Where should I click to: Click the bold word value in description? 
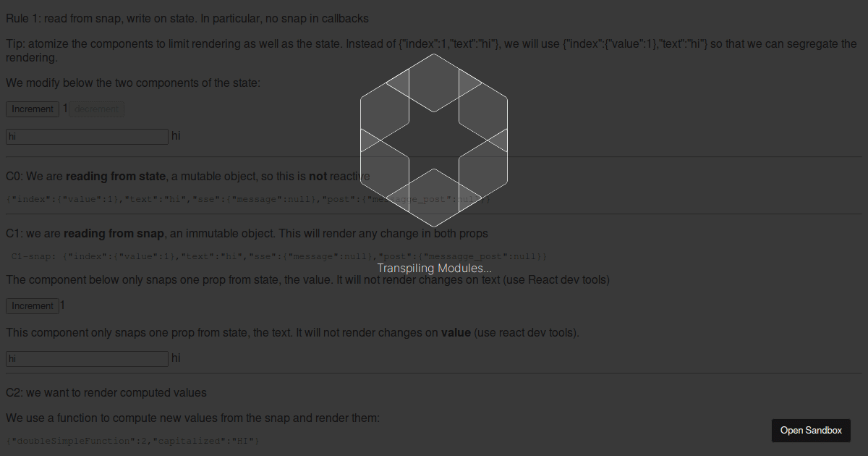(x=456, y=333)
